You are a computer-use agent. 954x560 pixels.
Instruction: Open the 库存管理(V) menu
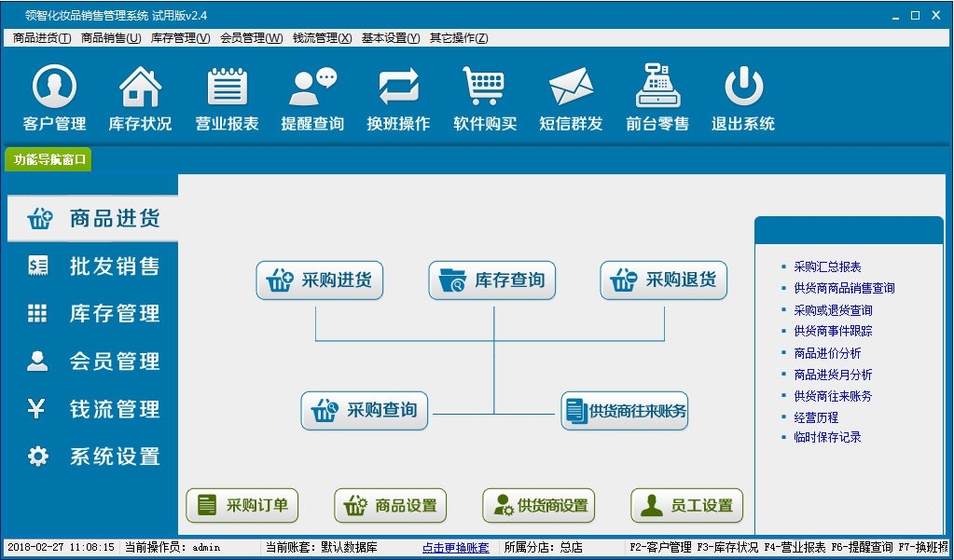tap(181, 37)
